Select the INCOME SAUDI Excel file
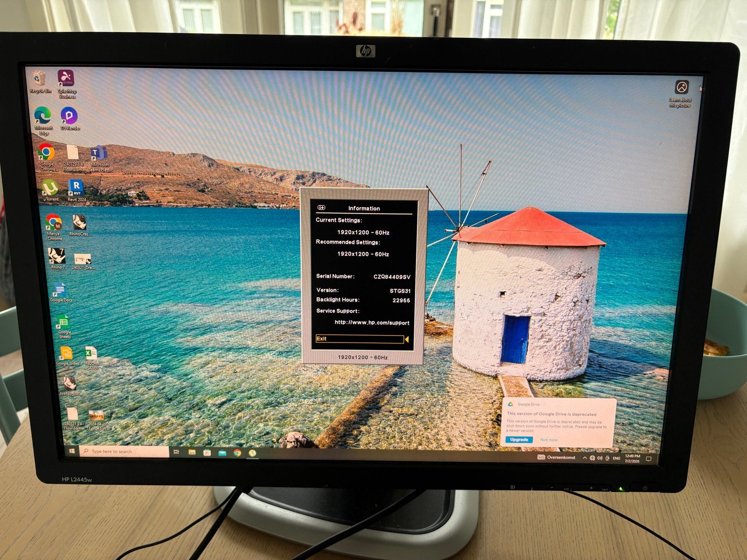Image resolution: width=747 pixels, height=560 pixels. (92, 358)
